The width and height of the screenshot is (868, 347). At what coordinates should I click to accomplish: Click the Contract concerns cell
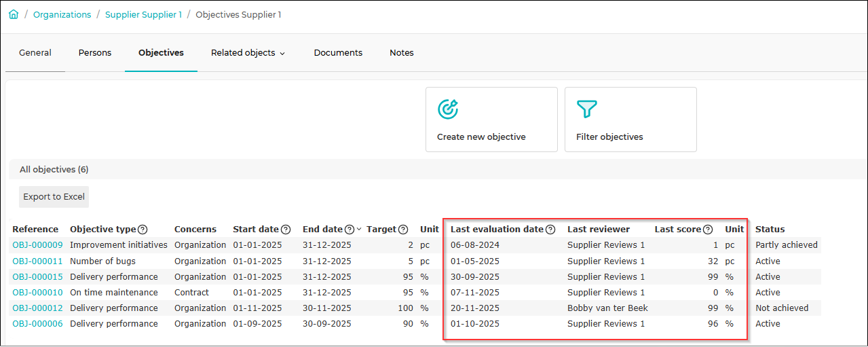click(191, 293)
